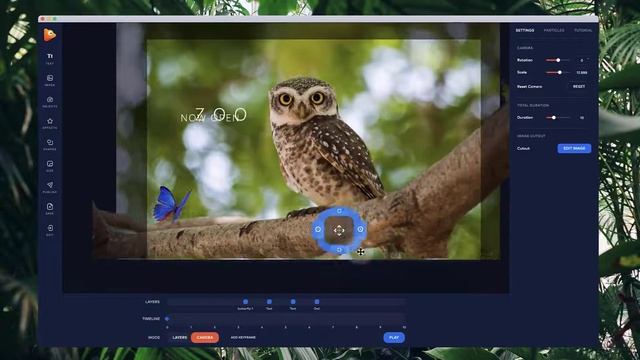The width and height of the screenshot is (640, 360).
Task: Select the Butterfly layer marker
Action: point(245,302)
